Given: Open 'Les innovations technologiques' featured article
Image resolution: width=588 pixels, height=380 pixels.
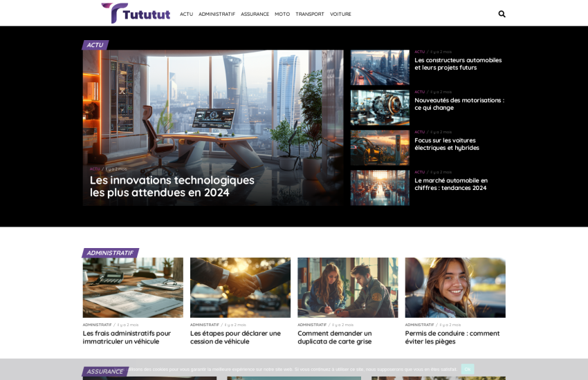Looking at the screenshot, I should [x=172, y=186].
